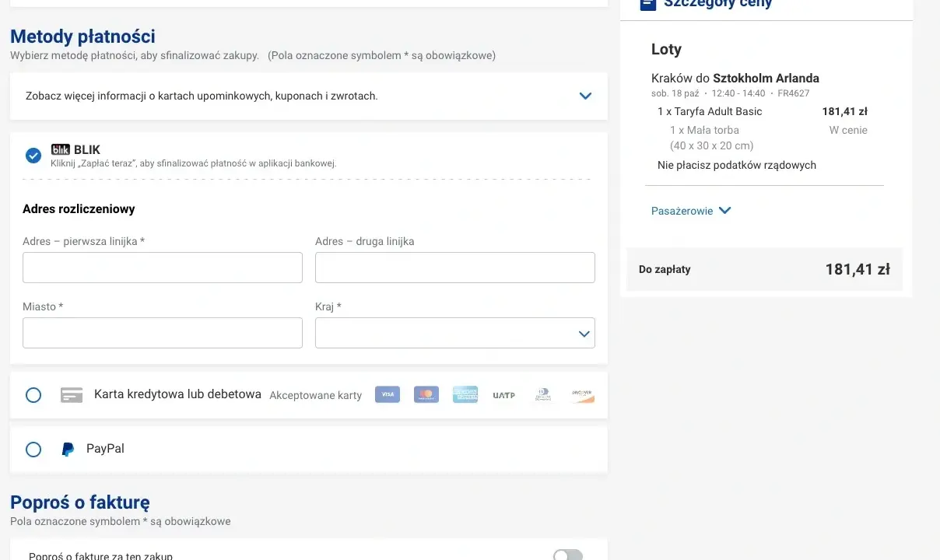This screenshot has width=940, height=560.
Task: Click the UATP card logo
Action: click(504, 395)
